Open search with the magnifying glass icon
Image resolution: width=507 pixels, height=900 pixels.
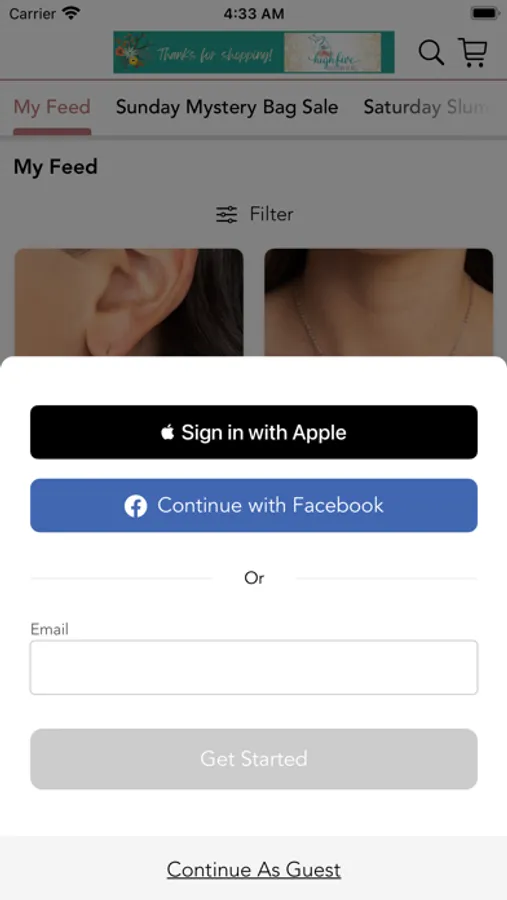pyautogui.click(x=431, y=53)
